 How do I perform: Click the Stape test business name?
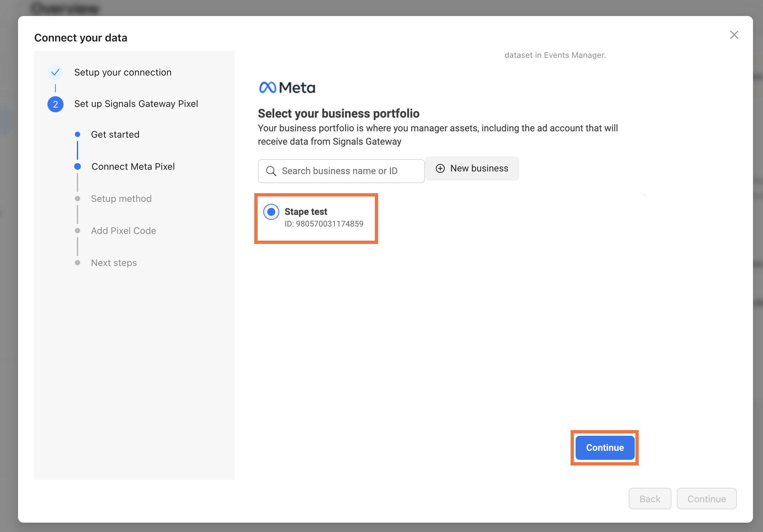[x=306, y=212]
